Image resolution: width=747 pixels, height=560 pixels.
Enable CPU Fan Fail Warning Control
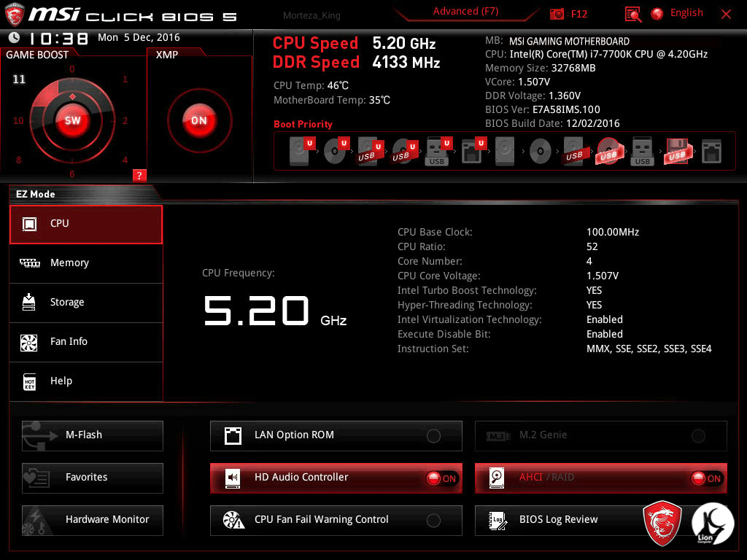[x=433, y=521]
